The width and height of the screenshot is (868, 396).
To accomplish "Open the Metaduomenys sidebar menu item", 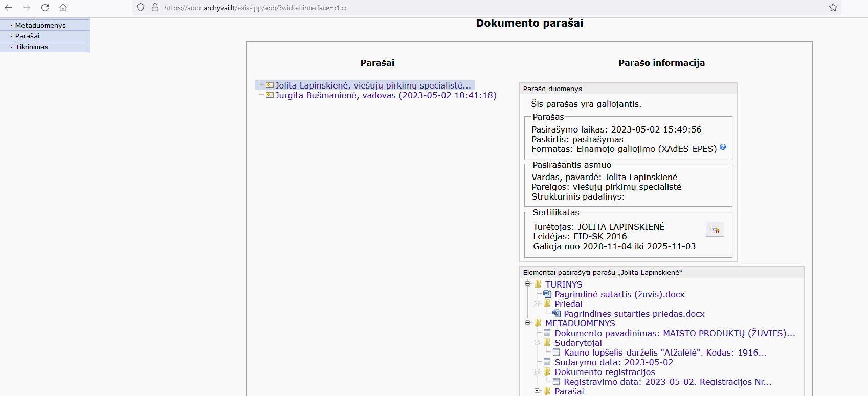I will point(40,25).
